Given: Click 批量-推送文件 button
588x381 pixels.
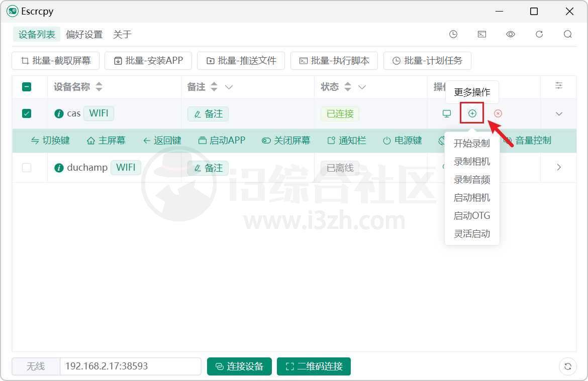Looking at the screenshot, I should point(241,61).
